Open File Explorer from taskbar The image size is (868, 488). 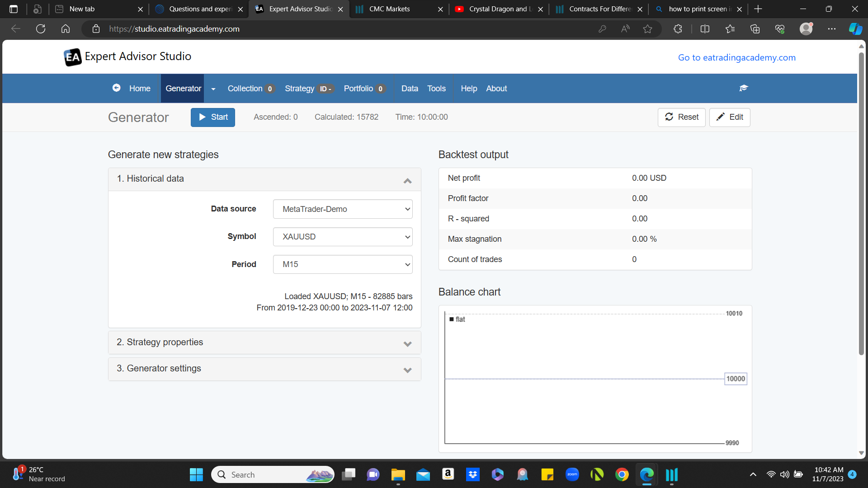(398, 474)
